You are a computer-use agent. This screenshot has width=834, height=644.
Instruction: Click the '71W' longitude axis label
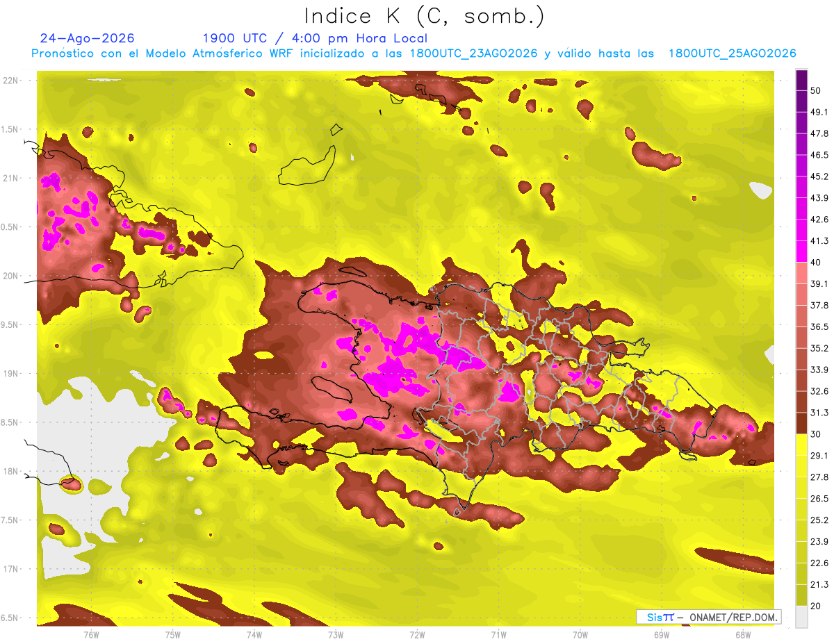pos(498,635)
